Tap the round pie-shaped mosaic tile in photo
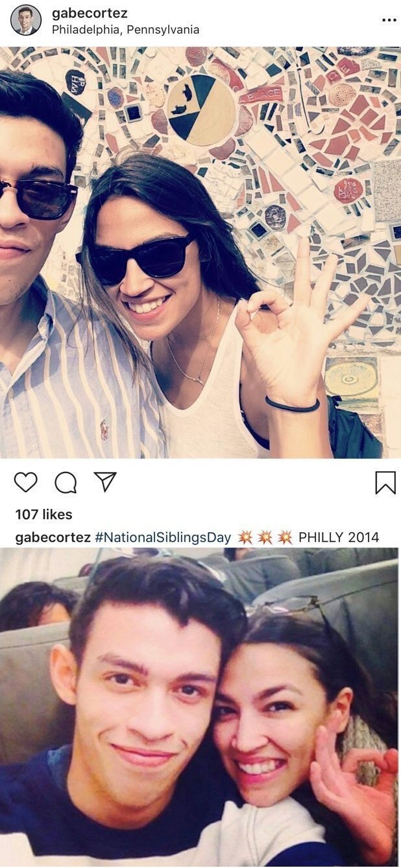401x868 pixels. click(201, 110)
